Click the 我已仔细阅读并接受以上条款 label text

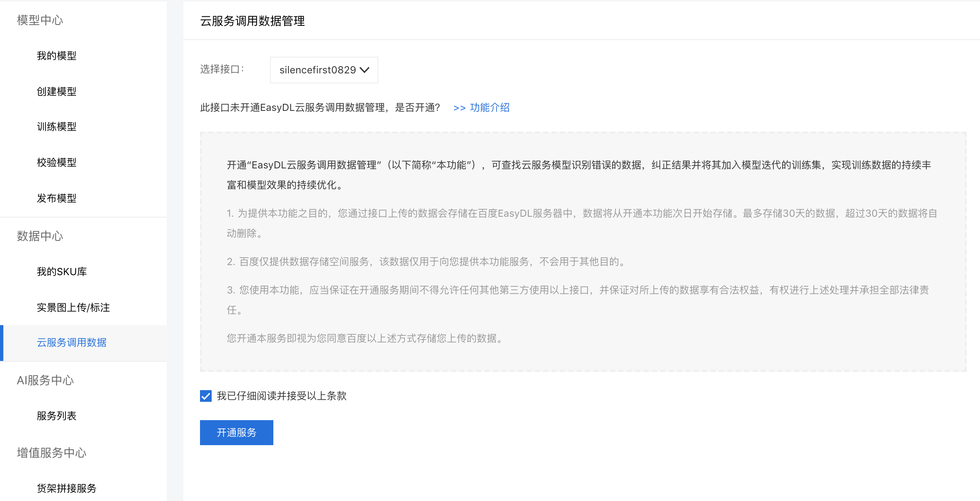(x=282, y=396)
